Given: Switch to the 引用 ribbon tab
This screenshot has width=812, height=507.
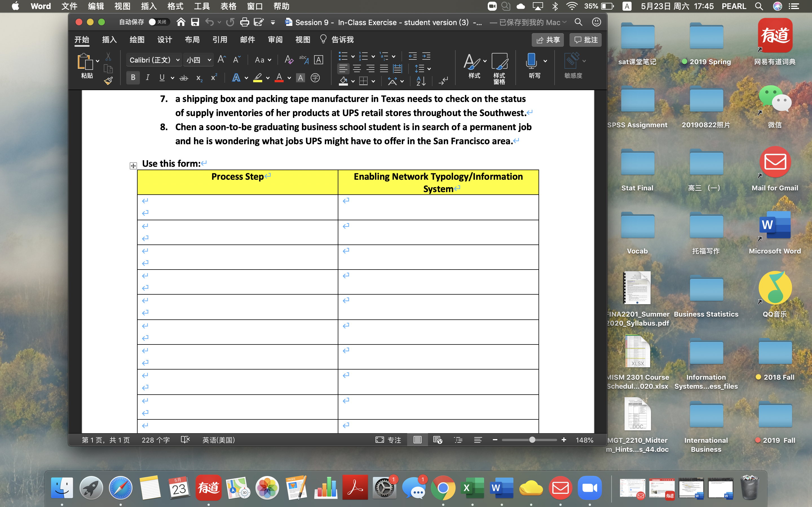Looking at the screenshot, I should [x=220, y=40].
